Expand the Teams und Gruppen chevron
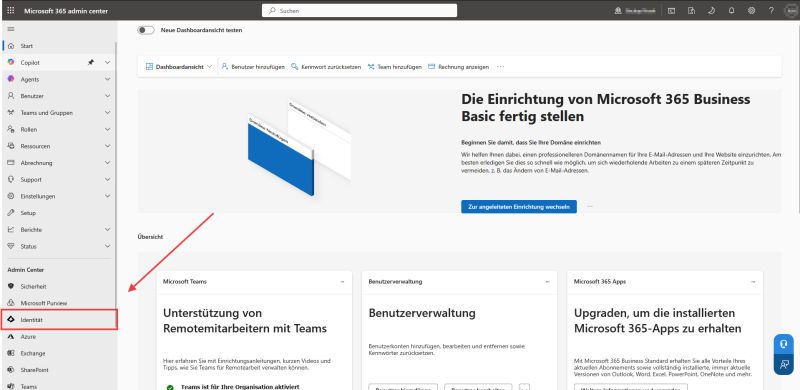Viewport: 800px width, 390px height. tap(107, 113)
